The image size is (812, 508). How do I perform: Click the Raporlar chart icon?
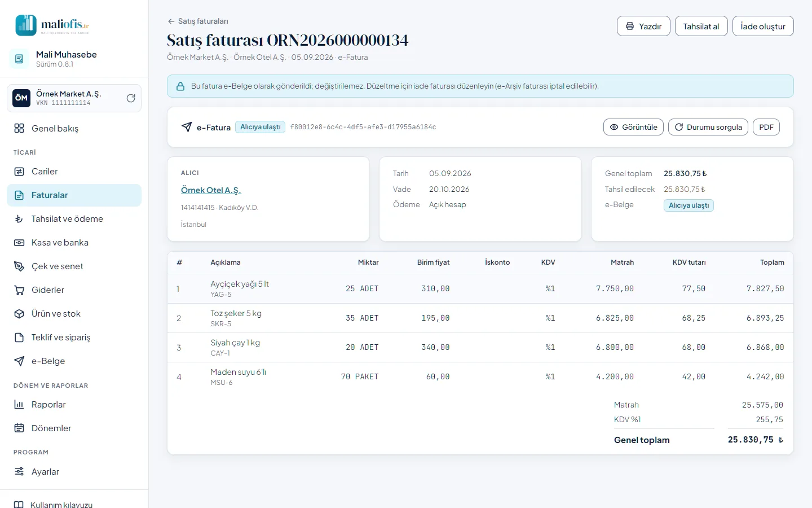(x=19, y=405)
